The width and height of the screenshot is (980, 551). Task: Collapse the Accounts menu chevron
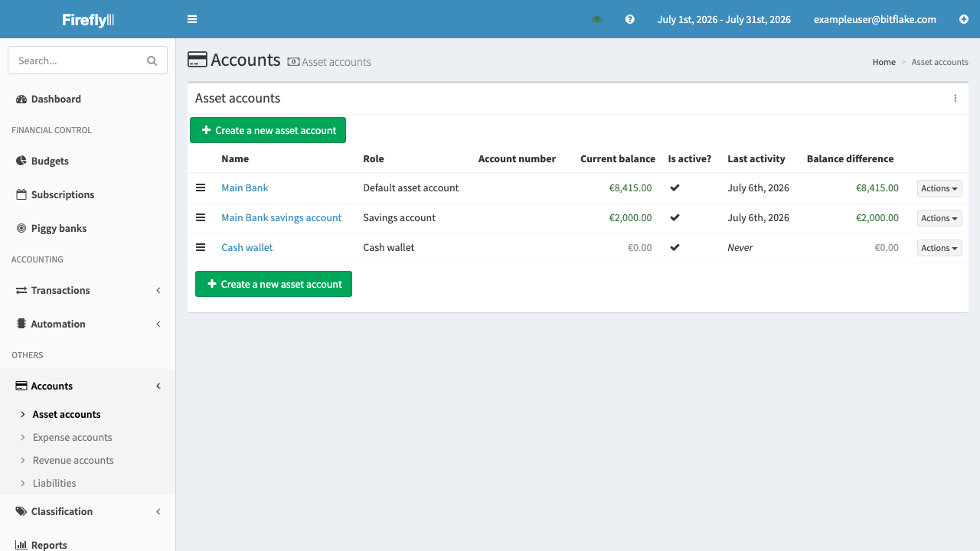click(158, 386)
